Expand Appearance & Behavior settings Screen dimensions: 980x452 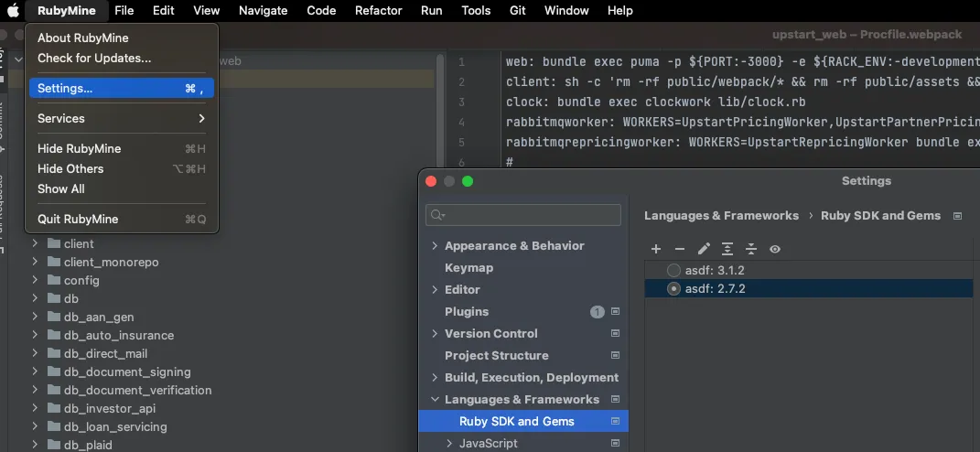point(435,246)
